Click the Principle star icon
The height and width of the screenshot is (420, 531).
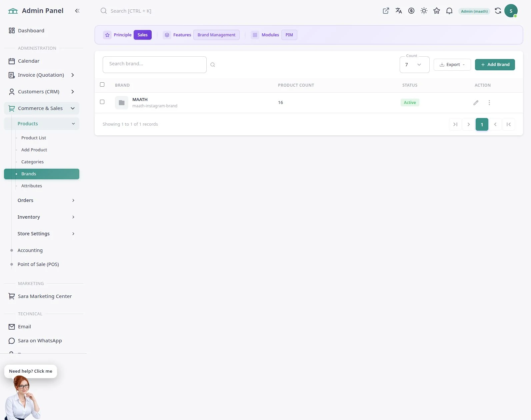coord(107,35)
